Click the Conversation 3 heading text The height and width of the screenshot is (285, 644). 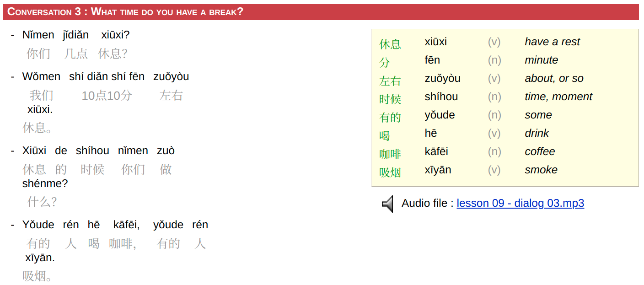[x=125, y=12]
